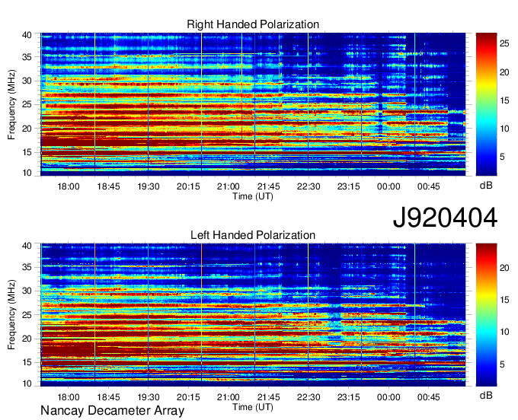
Task: Click the 35 MHz tick of Left Handed plot
Action: point(27,267)
